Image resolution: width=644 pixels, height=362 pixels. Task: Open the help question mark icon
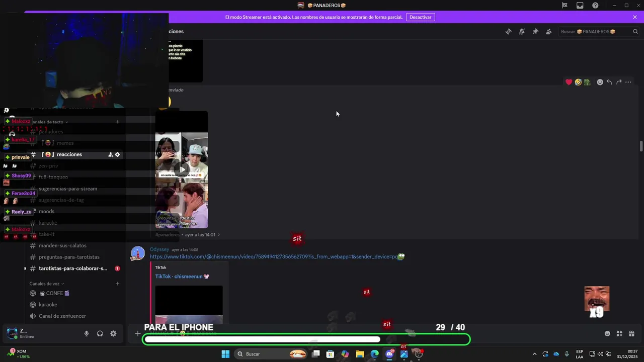tap(596, 5)
